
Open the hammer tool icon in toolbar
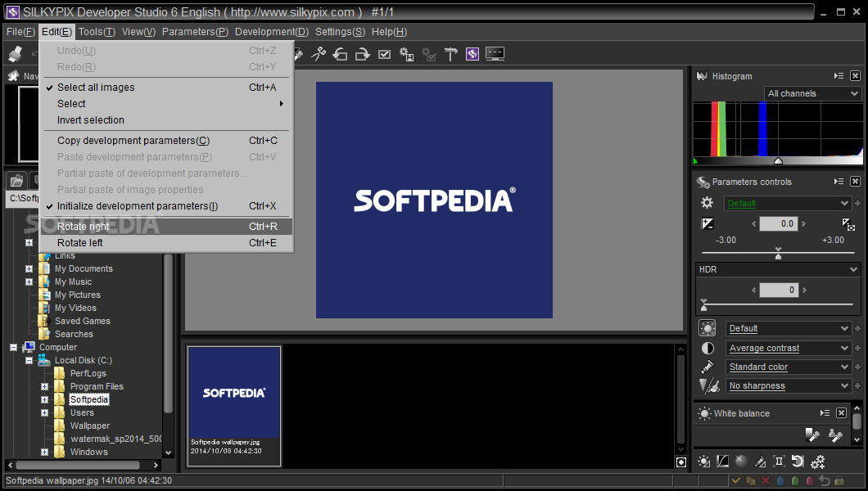tap(450, 54)
